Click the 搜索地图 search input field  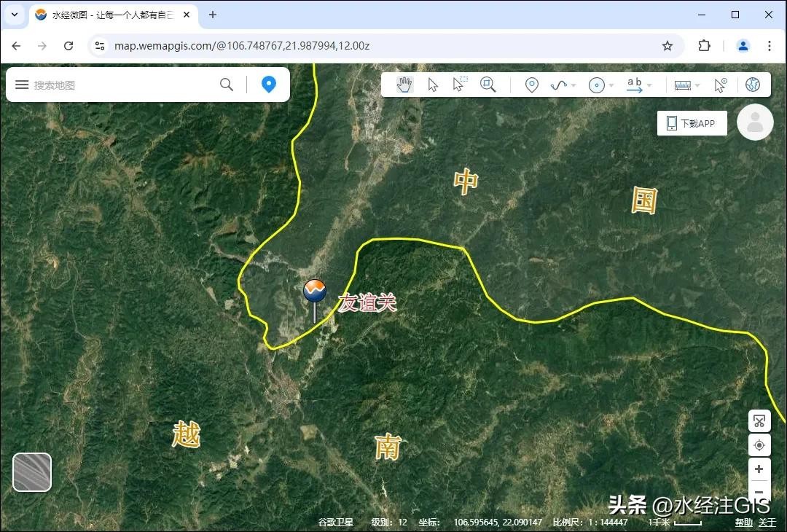pyautogui.click(x=120, y=85)
